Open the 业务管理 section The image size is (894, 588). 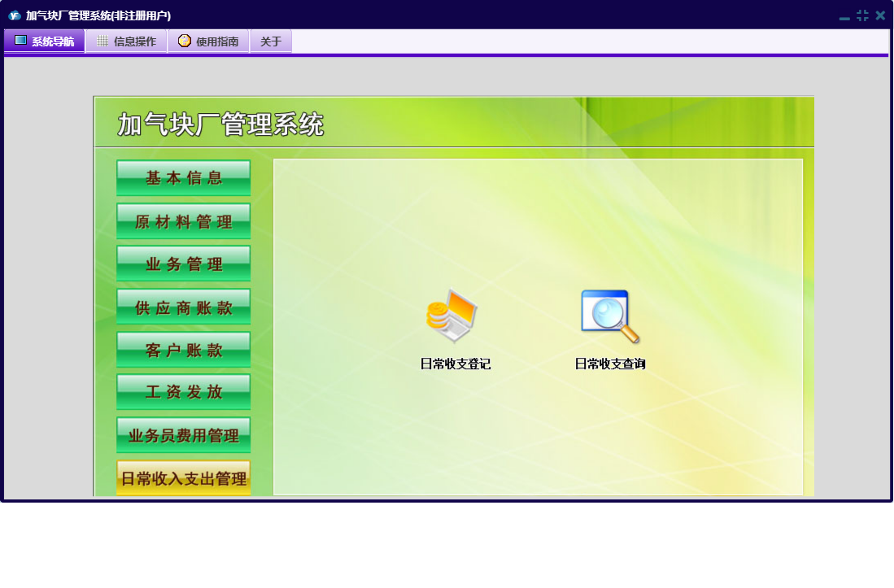tap(184, 264)
